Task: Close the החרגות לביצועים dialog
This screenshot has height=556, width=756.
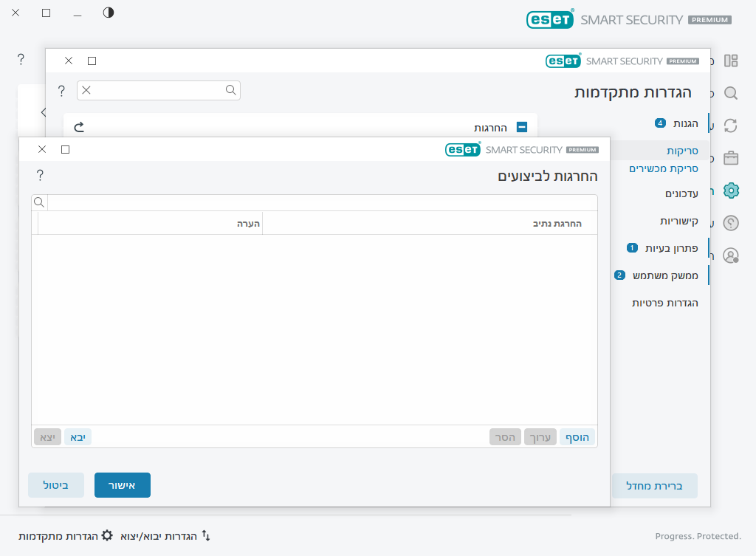Action: point(42,149)
